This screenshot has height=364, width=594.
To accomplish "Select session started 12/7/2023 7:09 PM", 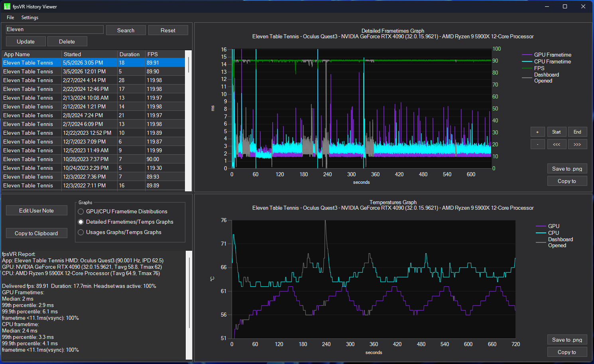I will pyautogui.click(x=93, y=142).
